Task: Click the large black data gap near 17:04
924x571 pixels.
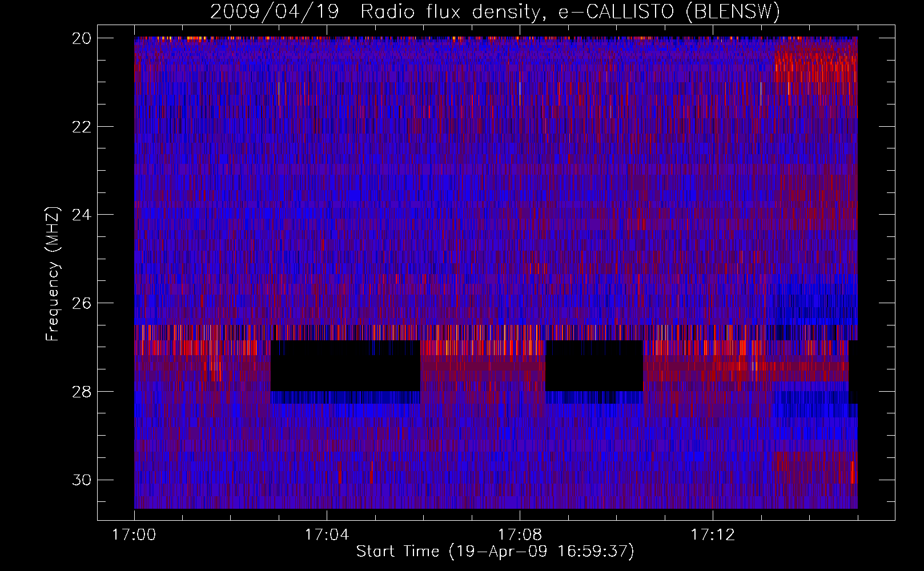Action: pyautogui.click(x=345, y=366)
